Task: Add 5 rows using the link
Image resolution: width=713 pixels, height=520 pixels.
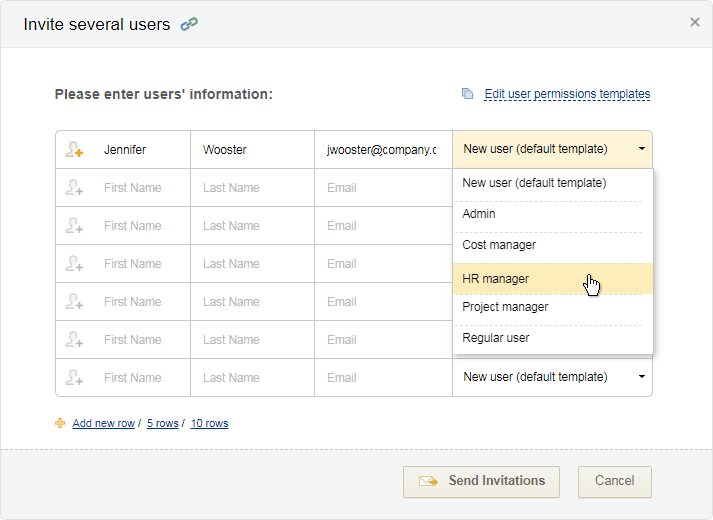Action: click(x=162, y=423)
